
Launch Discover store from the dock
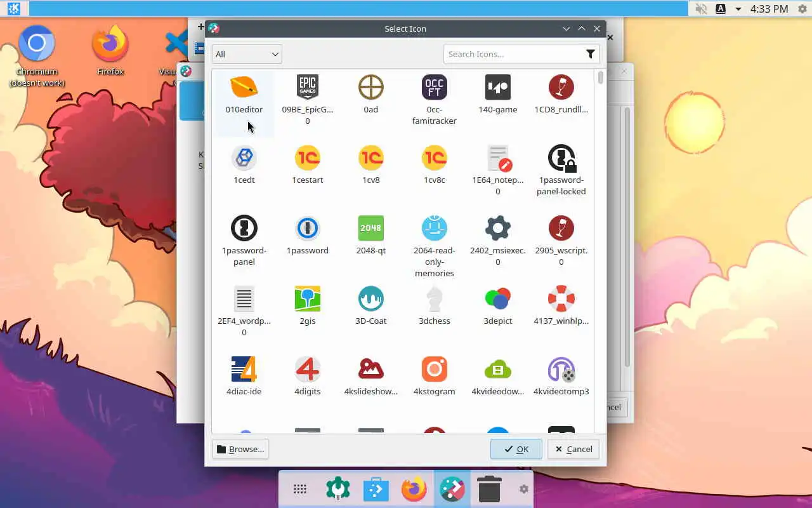(376, 489)
